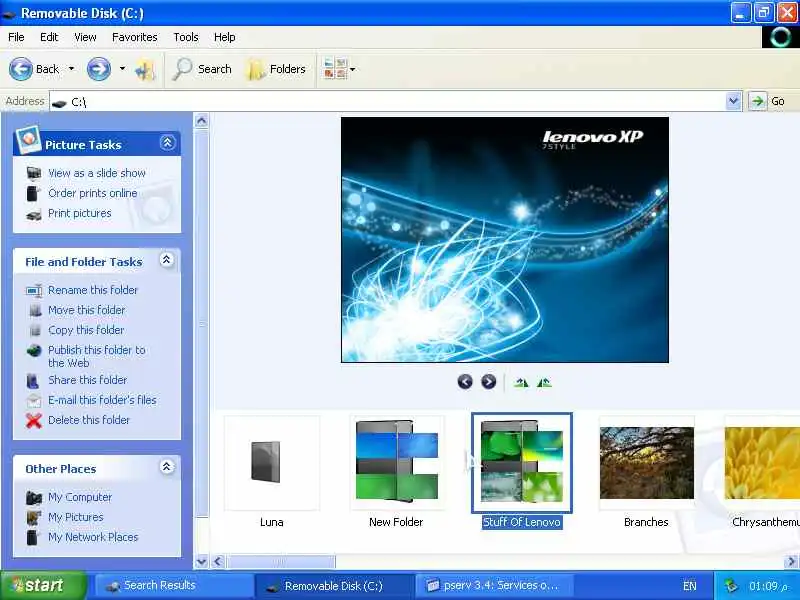Click the Rename this folder icon
Image resolution: width=800 pixels, height=600 pixels.
point(34,290)
